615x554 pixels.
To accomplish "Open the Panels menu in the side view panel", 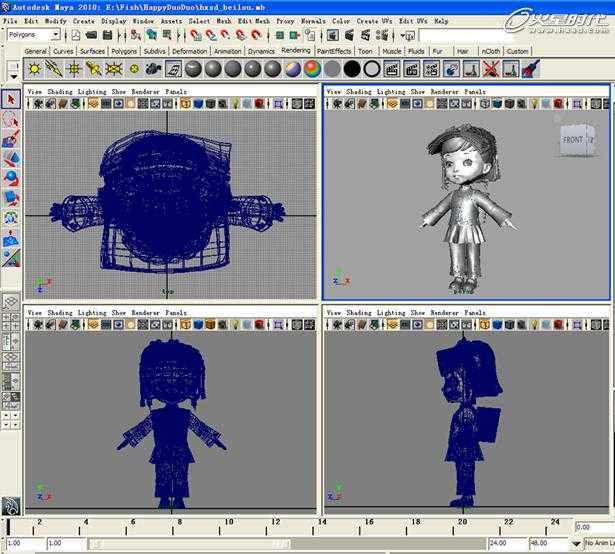I will point(475,313).
